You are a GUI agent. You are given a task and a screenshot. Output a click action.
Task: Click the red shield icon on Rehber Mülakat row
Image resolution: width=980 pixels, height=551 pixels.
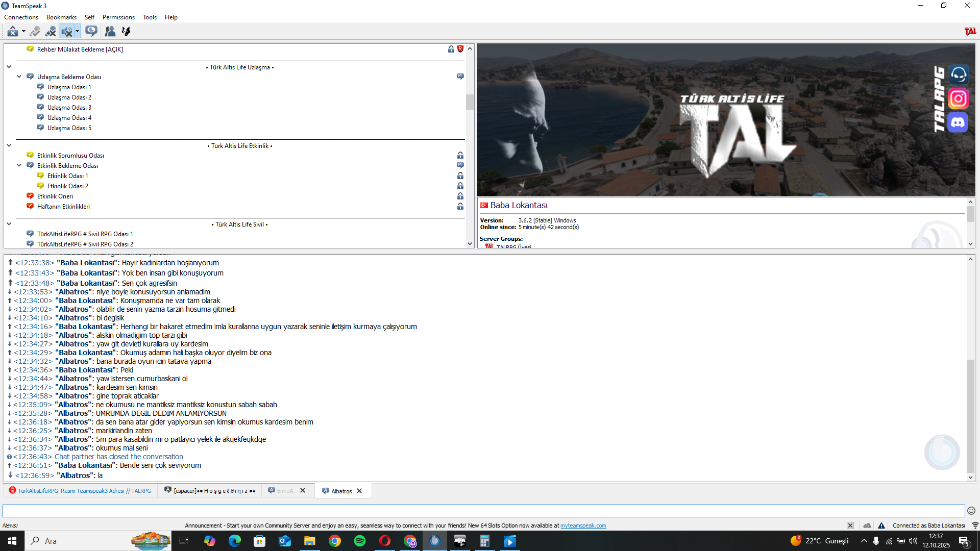tap(460, 49)
